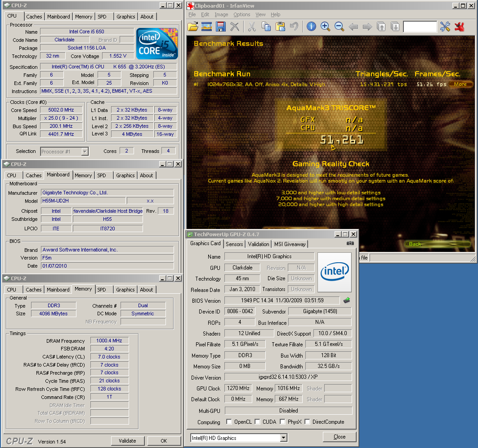Open the IrfanView Edit menu
Image resolution: width=478 pixels, height=448 pixels.
click(205, 15)
